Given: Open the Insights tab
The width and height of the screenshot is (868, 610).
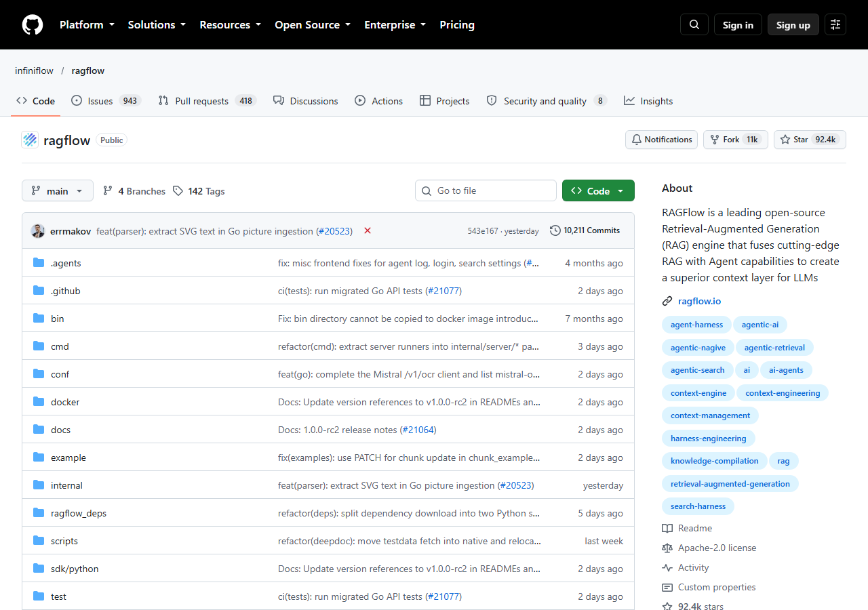Looking at the screenshot, I should point(648,101).
